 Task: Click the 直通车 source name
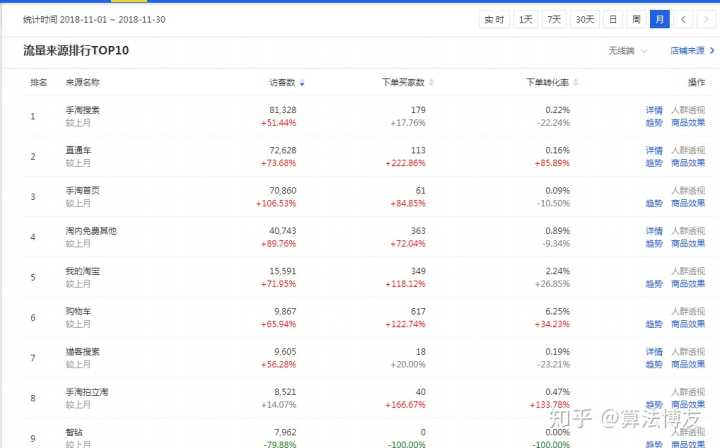pyautogui.click(x=79, y=151)
